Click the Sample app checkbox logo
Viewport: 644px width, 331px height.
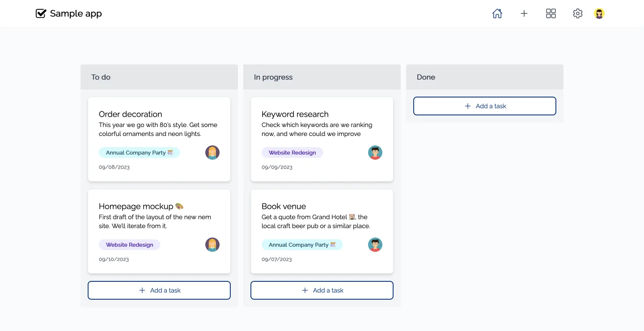point(41,14)
